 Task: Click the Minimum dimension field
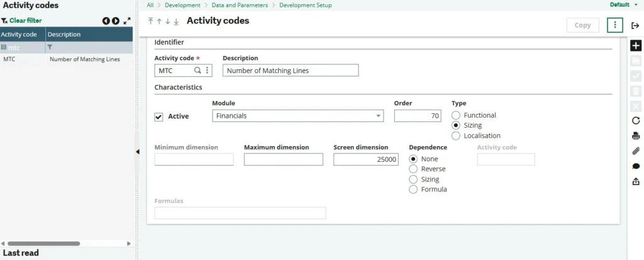click(194, 160)
